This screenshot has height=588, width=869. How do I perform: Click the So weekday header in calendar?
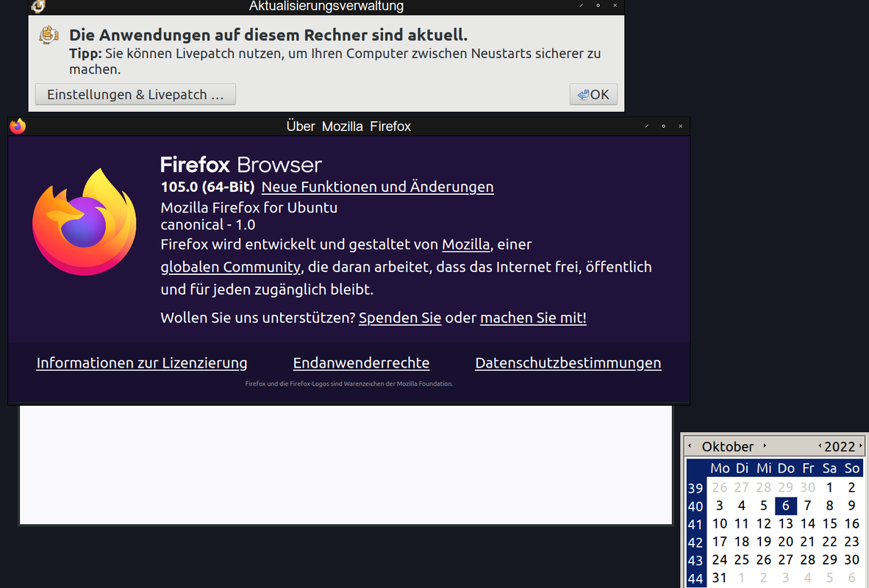click(x=852, y=468)
